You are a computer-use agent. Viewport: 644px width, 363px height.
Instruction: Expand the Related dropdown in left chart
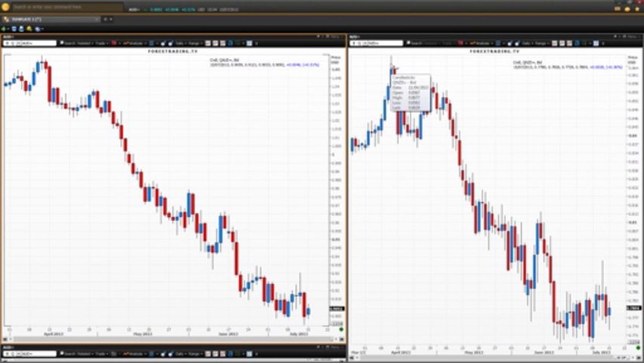pos(86,43)
